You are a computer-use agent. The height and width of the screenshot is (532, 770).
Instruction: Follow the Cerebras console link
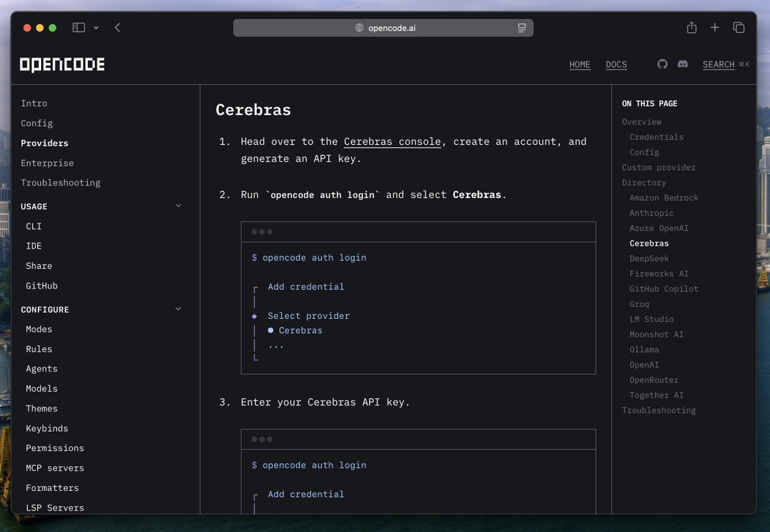393,142
